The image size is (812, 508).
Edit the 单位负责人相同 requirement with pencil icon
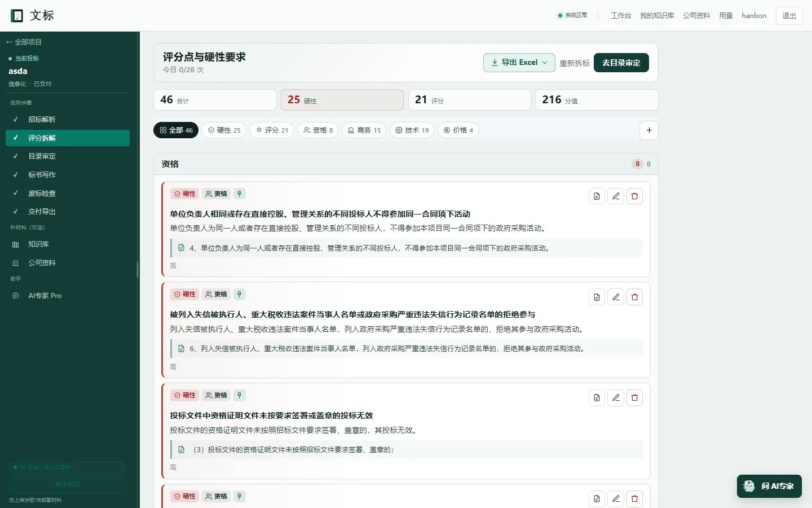pyautogui.click(x=616, y=196)
